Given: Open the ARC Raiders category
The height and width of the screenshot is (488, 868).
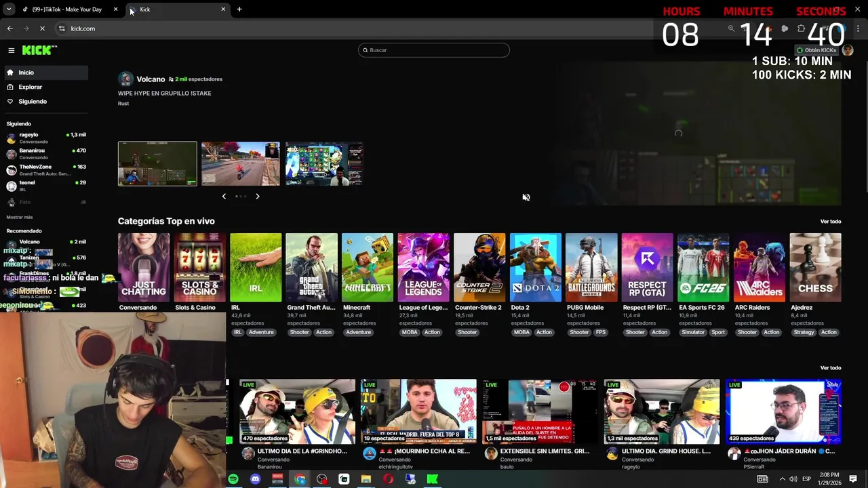Looking at the screenshot, I should [759, 268].
